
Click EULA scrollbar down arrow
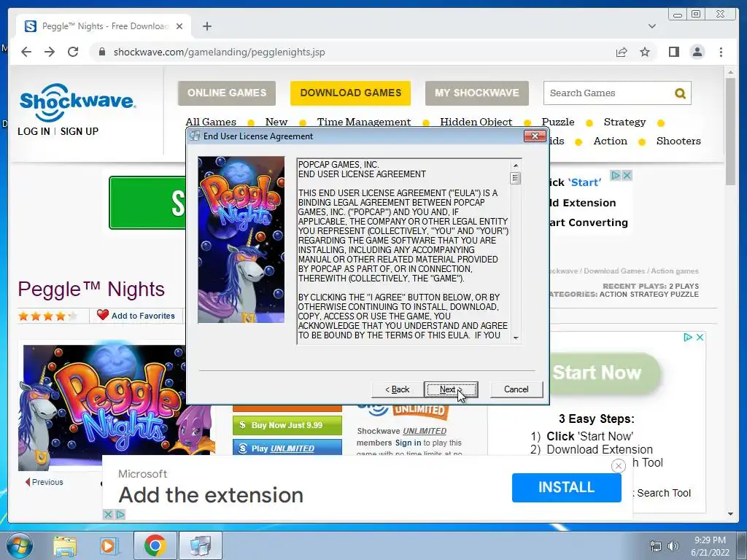516,338
